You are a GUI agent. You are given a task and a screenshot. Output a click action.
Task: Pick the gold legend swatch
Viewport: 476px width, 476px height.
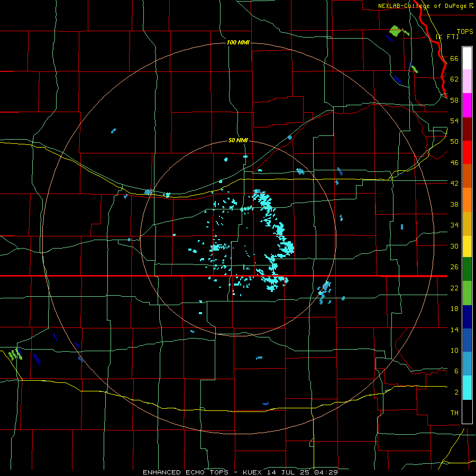point(467,224)
